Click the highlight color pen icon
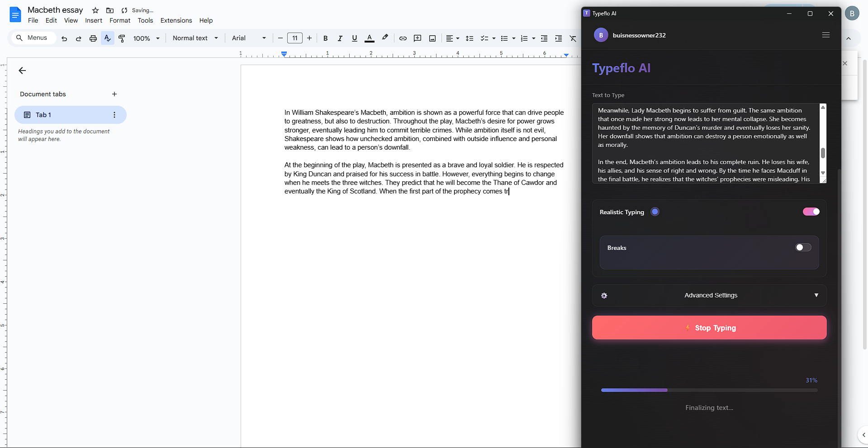Screen dimensions: 868x448 click(385, 38)
